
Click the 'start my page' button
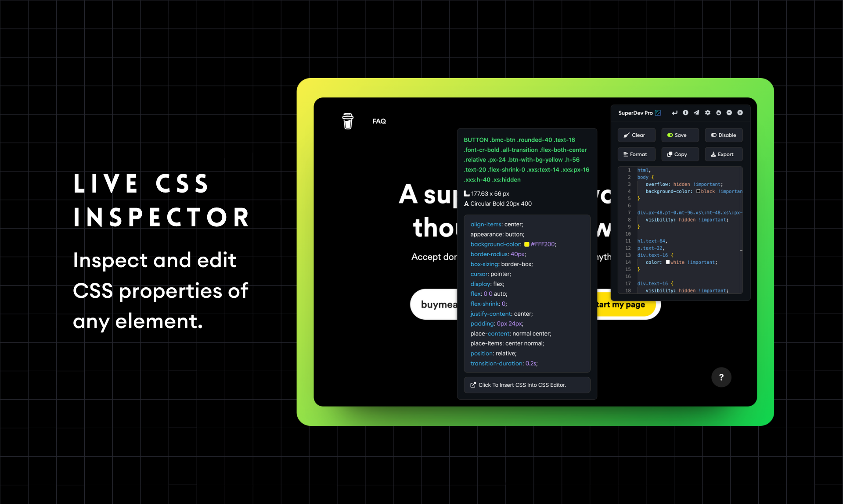[x=621, y=305]
